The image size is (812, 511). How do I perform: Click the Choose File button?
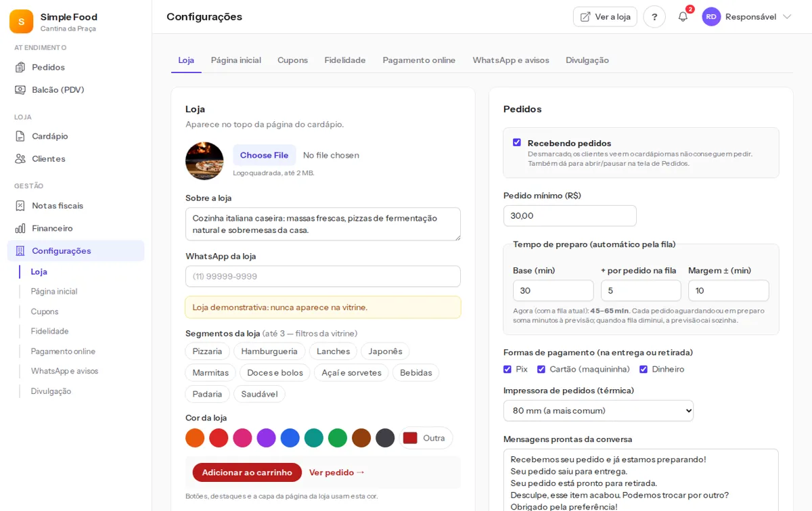click(265, 155)
